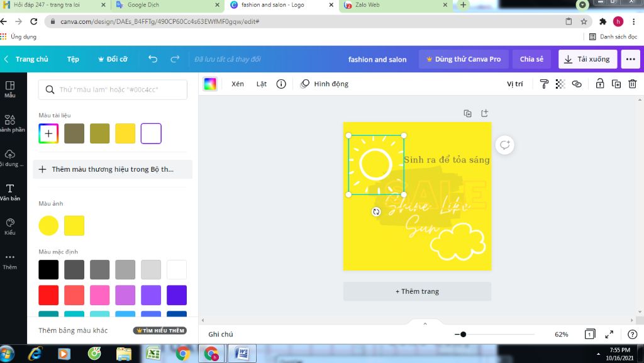
Task: Click the Lật flip option
Action: (262, 84)
